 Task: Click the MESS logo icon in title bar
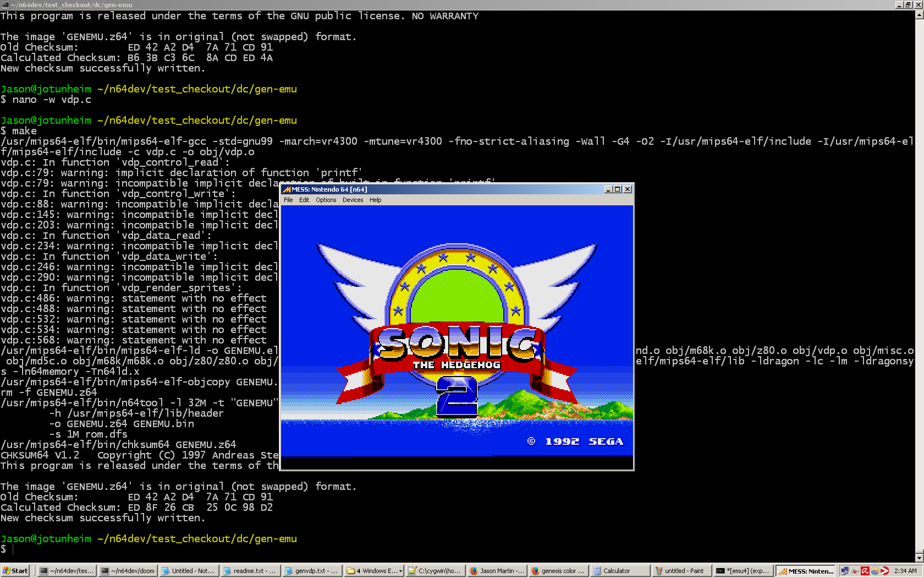point(287,189)
